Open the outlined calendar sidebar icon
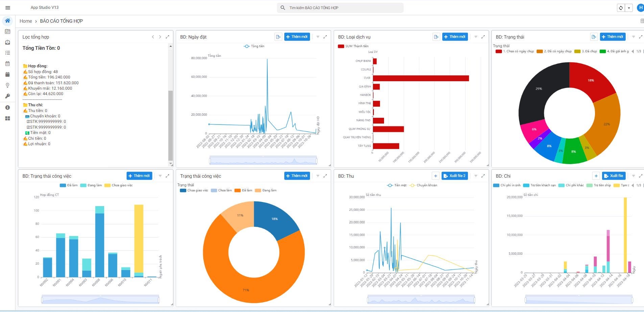This screenshot has height=312, width=644. pos(7,64)
